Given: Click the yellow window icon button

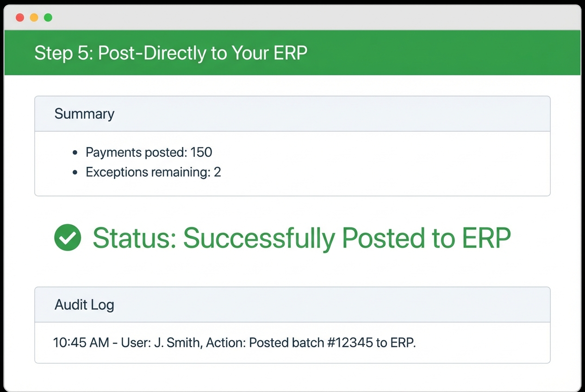Looking at the screenshot, I should coord(34,17).
